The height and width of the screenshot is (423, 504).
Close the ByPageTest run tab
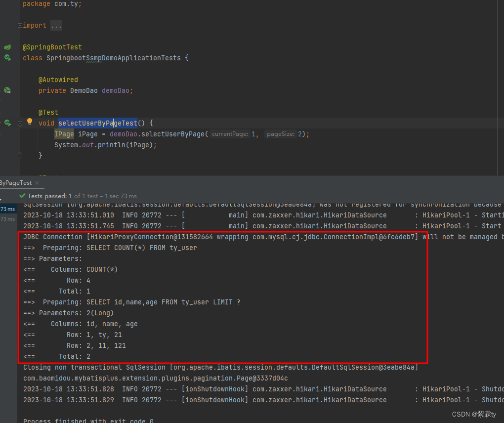point(37,183)
